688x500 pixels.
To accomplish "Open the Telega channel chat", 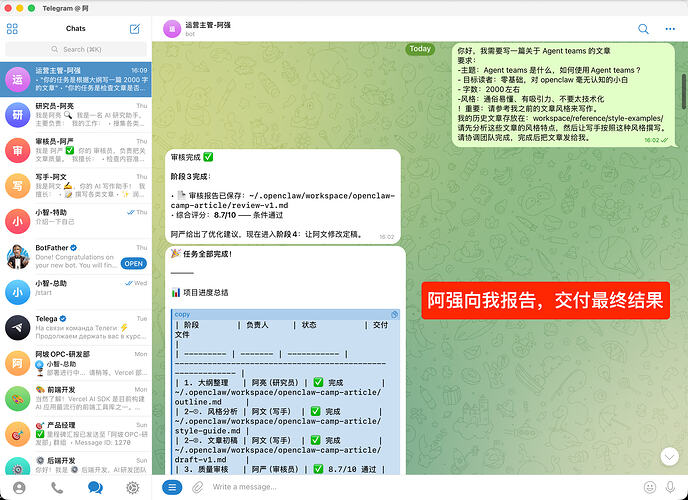I will pyautogui.click(x=76, y=327).
